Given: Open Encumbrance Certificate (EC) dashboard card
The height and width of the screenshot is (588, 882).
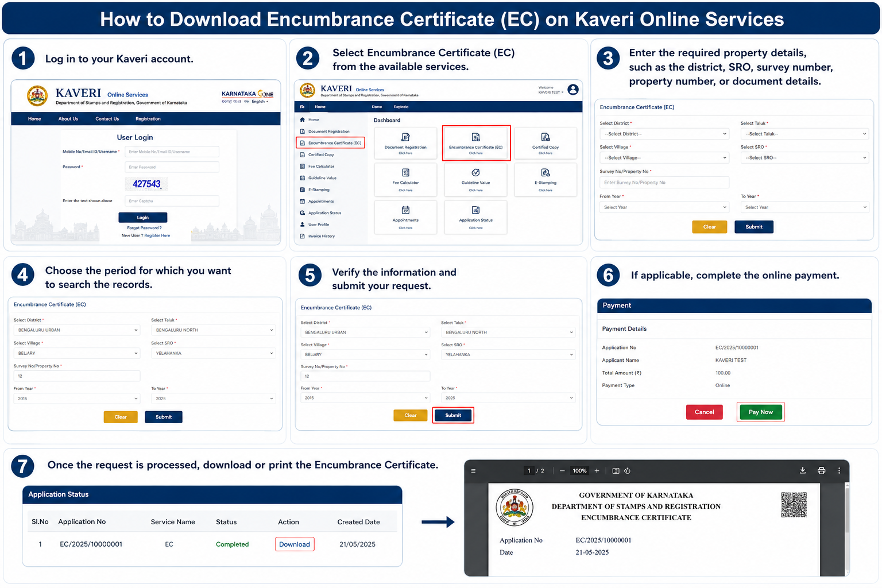Looking at the screenshot, I should point(475,143).
